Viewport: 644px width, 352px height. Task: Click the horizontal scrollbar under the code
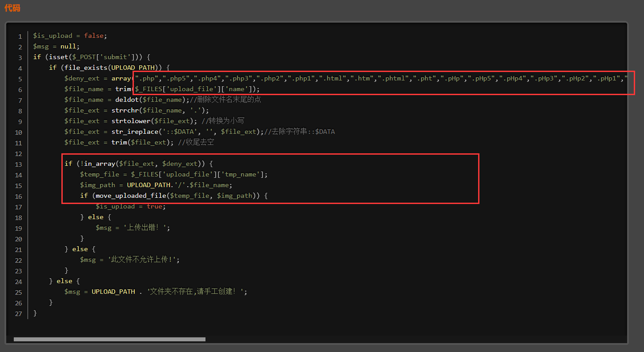point(109,339)
